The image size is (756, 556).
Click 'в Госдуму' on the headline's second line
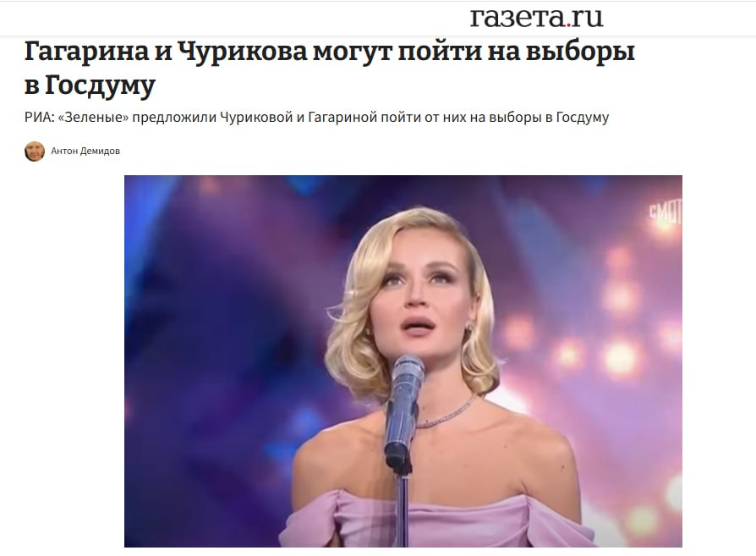90,86
